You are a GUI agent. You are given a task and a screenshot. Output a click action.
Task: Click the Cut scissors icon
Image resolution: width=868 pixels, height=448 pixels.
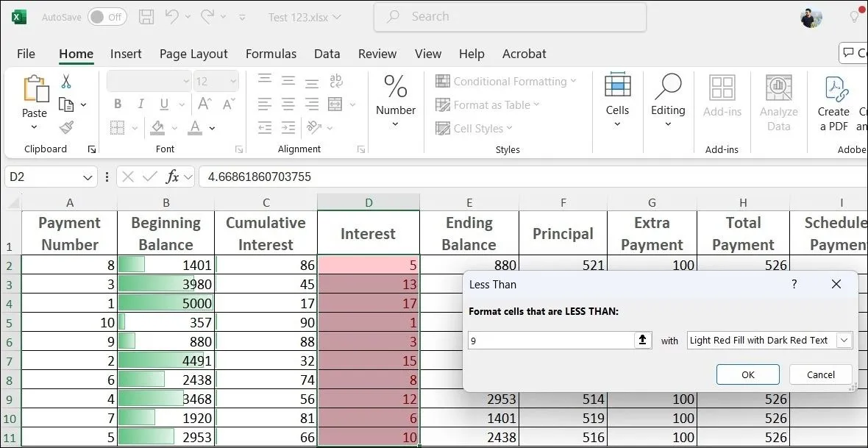pos(66,82)
